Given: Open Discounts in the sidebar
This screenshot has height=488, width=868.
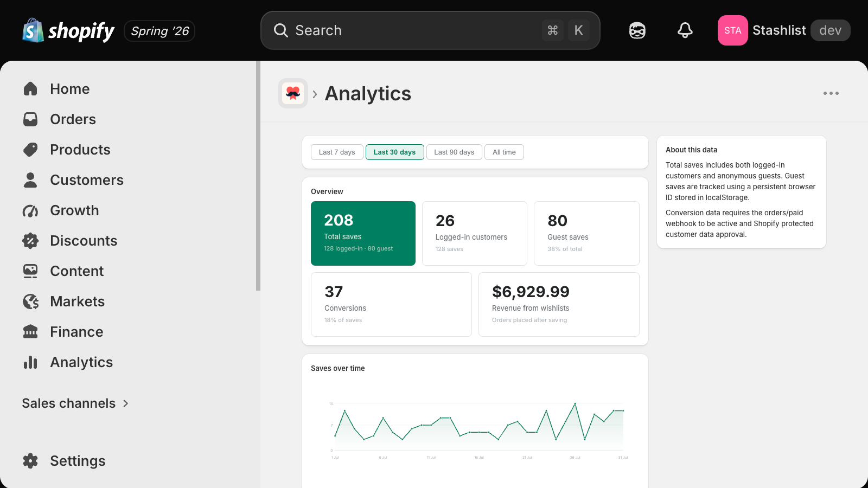Looking at the screenshot, I should [x=84, y=241].
